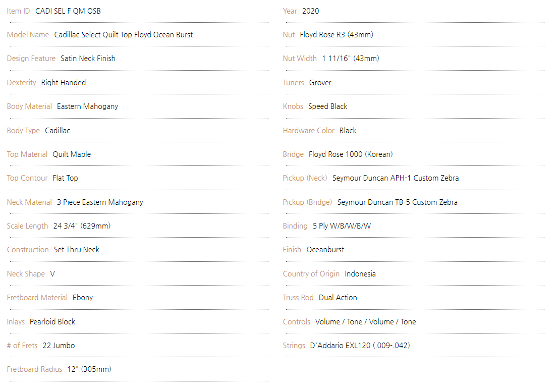The width and height of the screenshot is (558, 392).
Task: Select the D'Addario EXL120 strings value
Action: click(360, 346)
